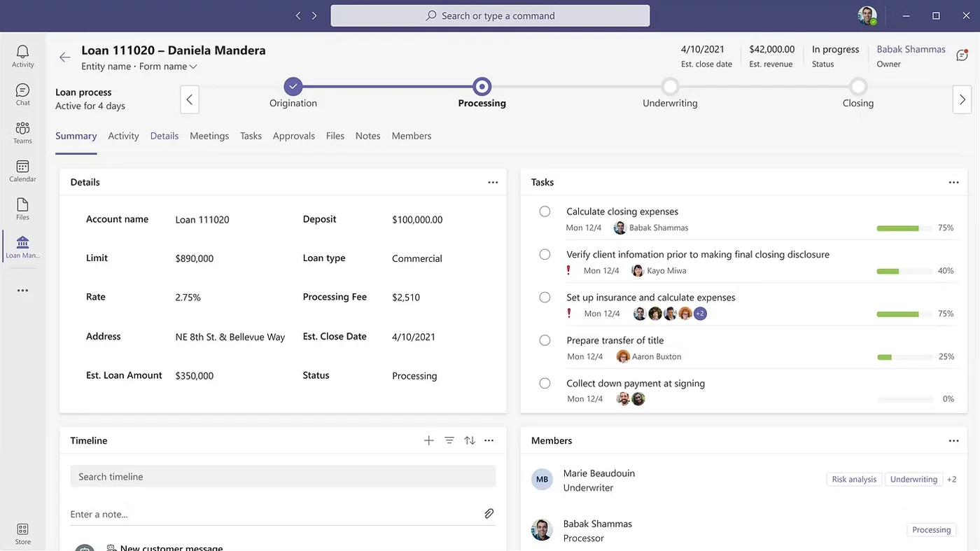Mark 'Prepare transfer of title' as done
This screenshot has height=551, width=980.
point(545,340)
